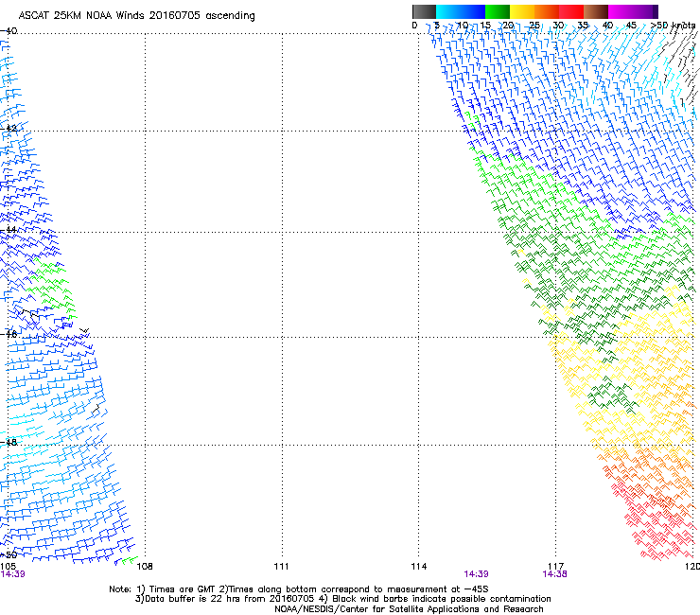
Task: Click the brown 35-40 knots legend swatch
Action: click(x=596, y=11)
